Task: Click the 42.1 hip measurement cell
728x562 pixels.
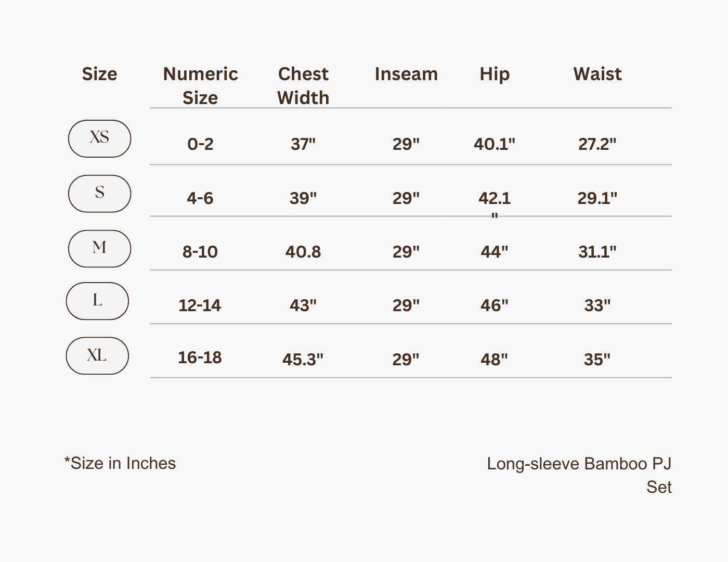Action: point(495,203)
